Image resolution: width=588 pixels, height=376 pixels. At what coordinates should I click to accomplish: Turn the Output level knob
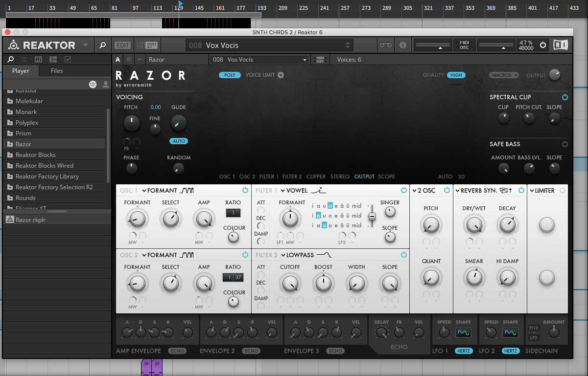[x=555, y=75]
